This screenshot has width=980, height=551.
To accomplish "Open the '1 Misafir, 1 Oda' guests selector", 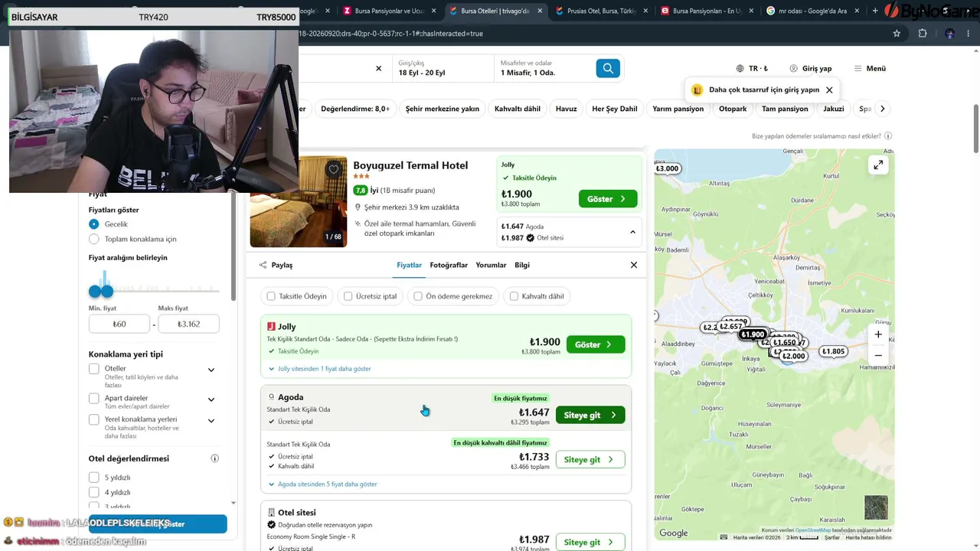I will (544, 68).
